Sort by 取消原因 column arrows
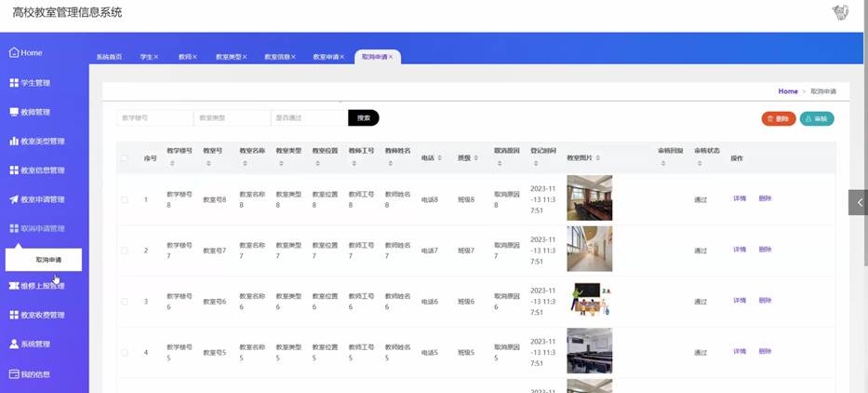This screenshot has height=393, width=868. (x=500, y=164)
